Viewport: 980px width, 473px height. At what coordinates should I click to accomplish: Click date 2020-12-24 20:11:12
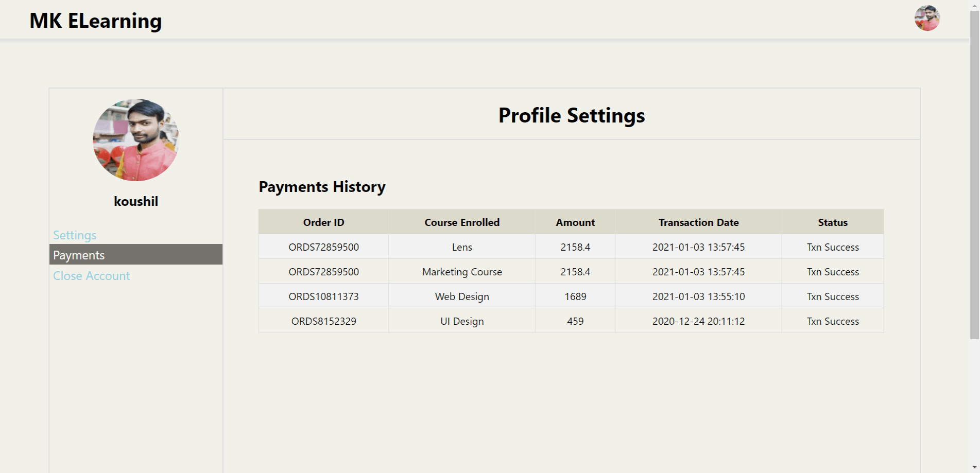(698, 321)
